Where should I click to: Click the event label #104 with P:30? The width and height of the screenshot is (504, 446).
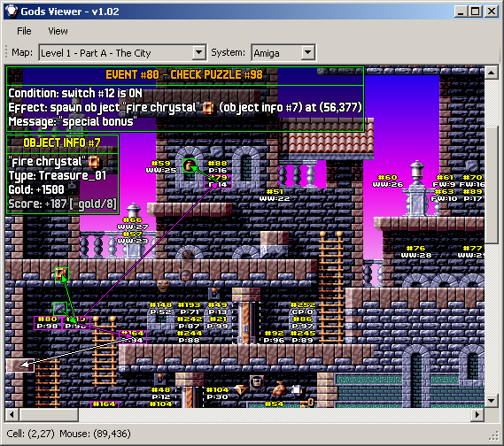[218, 393]
